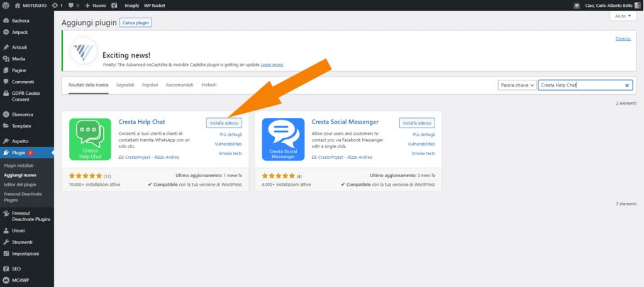Open CrestaProject author link under Help Chat
644x287 pixels.
click(x=152, y=157)
